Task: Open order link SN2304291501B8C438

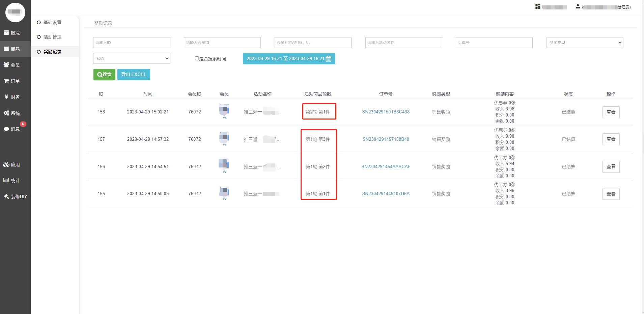Action: tap(386, 112)
